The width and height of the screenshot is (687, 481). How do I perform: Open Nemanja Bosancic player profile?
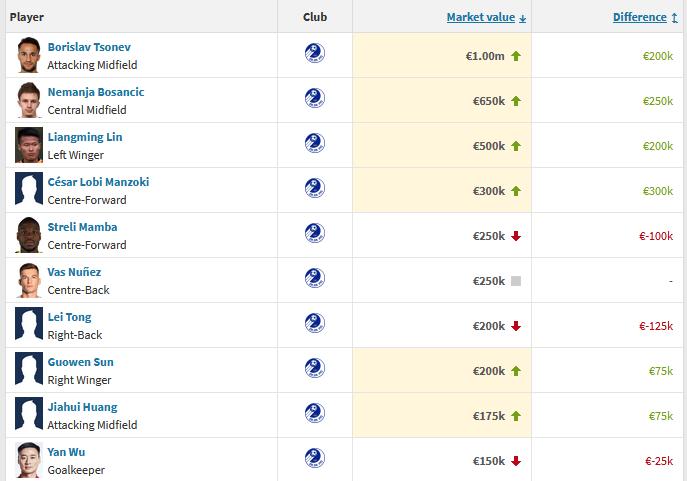coord(96,92)
